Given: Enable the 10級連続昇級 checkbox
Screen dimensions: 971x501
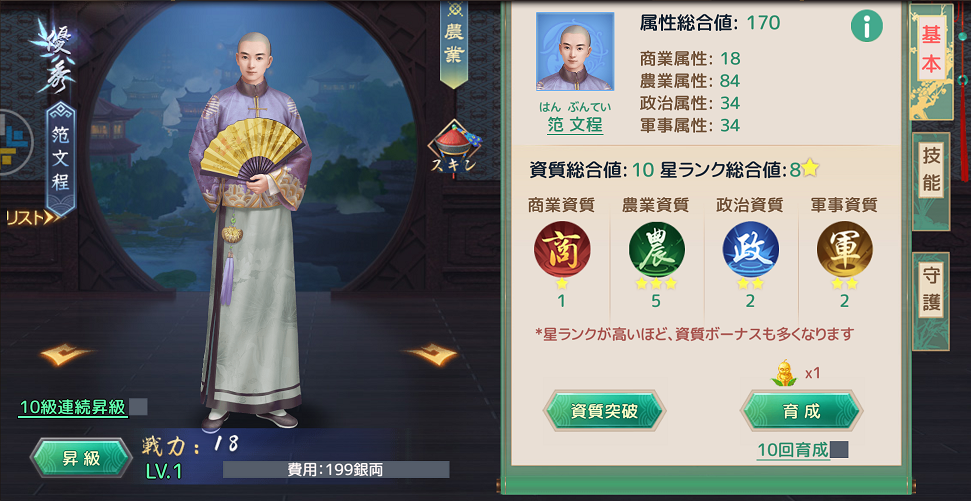Looking at the screenshot, I should pos(139,407).
